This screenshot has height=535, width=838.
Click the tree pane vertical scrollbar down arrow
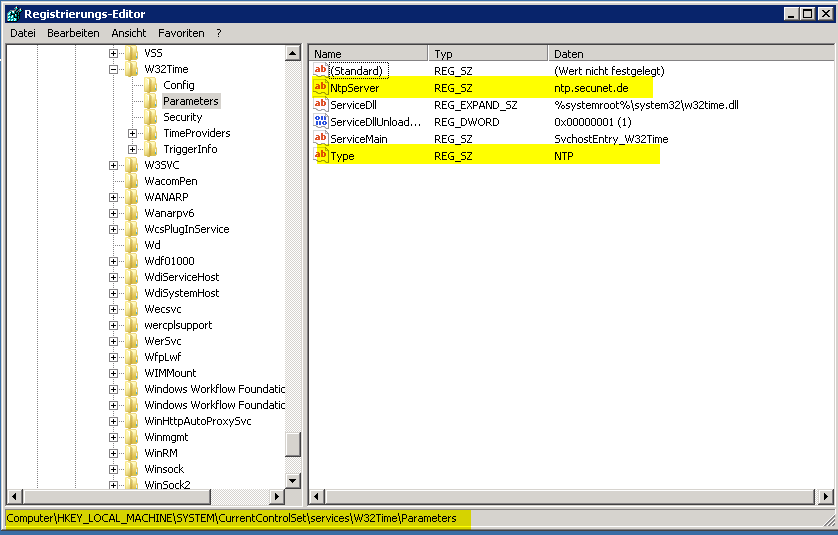click(x=293, y=481)
